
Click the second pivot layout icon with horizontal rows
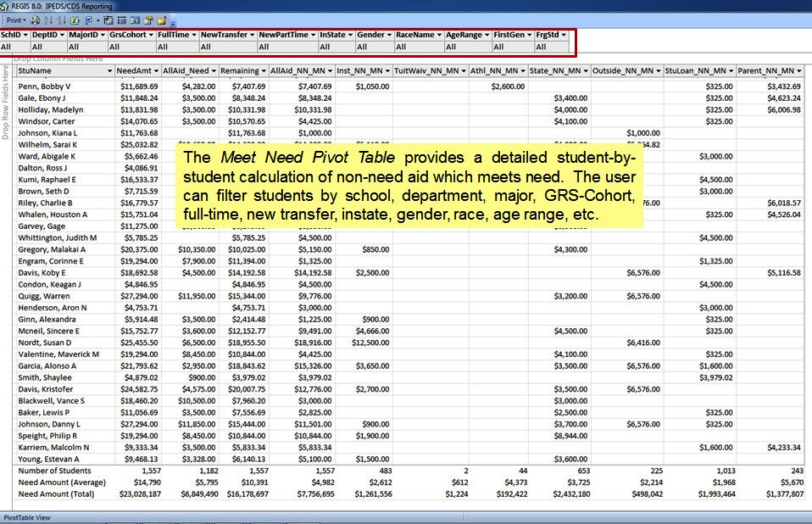click(x=122, y=20)
